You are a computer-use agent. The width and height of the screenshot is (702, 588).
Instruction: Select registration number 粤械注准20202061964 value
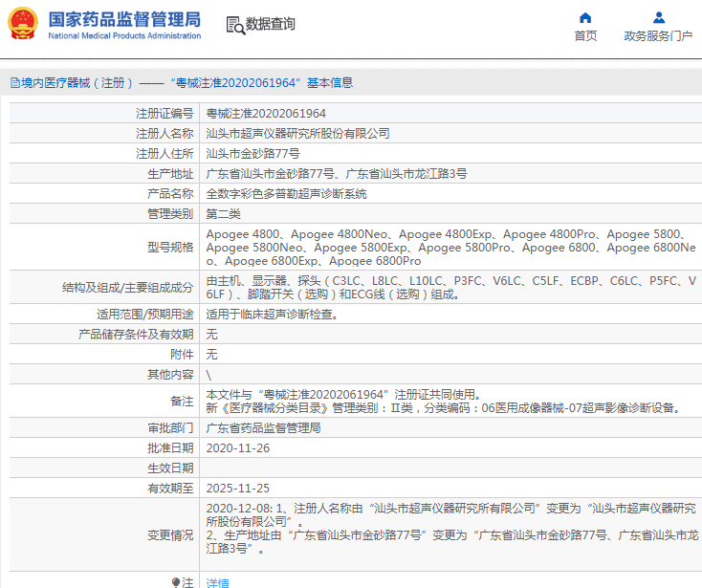point(266,114)
